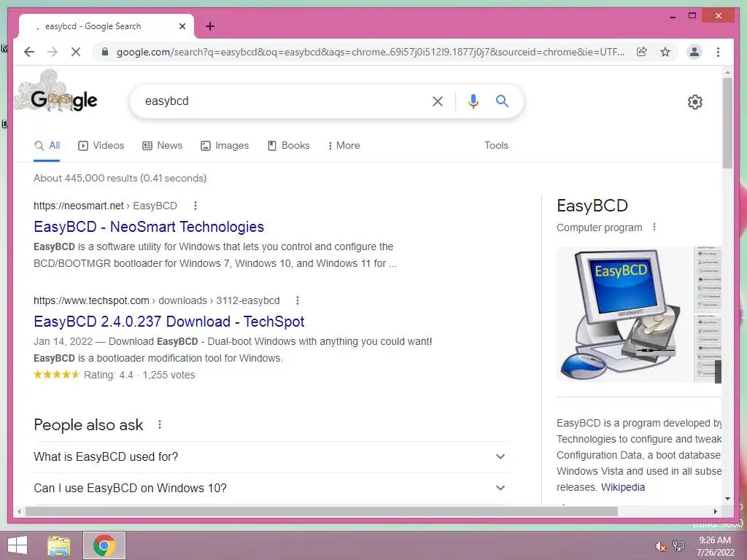Share this page via share icon
747x560 pixels.
(x=642, y=52)
